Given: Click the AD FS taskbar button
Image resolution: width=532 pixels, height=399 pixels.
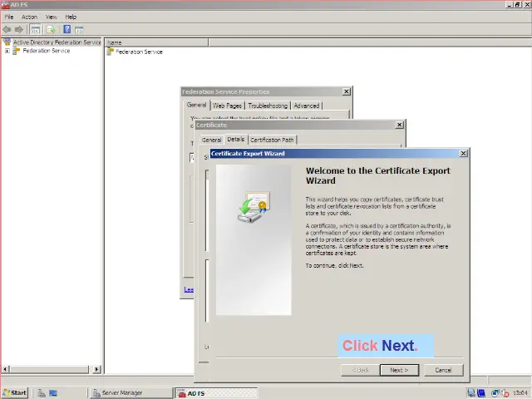Looking at the screenshot, I should (216, 393).
